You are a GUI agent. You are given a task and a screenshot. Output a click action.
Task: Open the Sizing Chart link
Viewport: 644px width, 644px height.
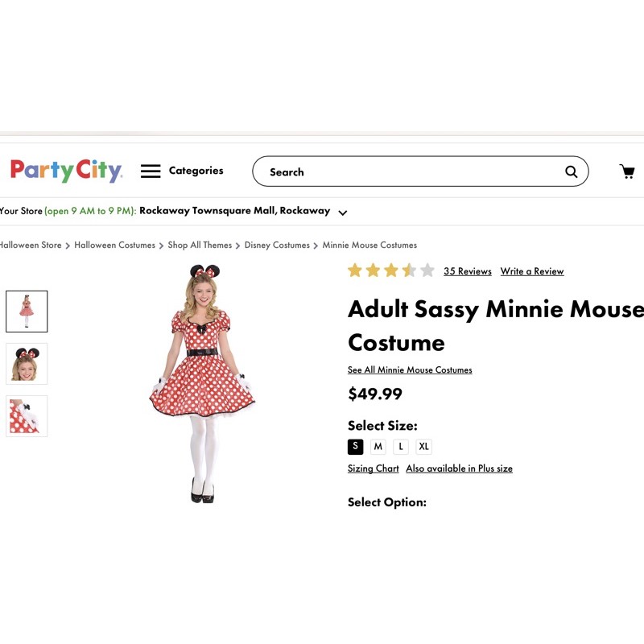pyautogui.click(x=373, y=469)
